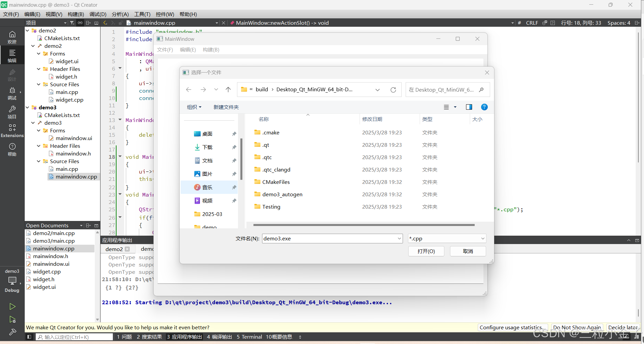The width and height of the screenshot is (644, 344).
Task: Split the editor view with top-right icon
Action: pyautogui.click(x=637, y=23)
